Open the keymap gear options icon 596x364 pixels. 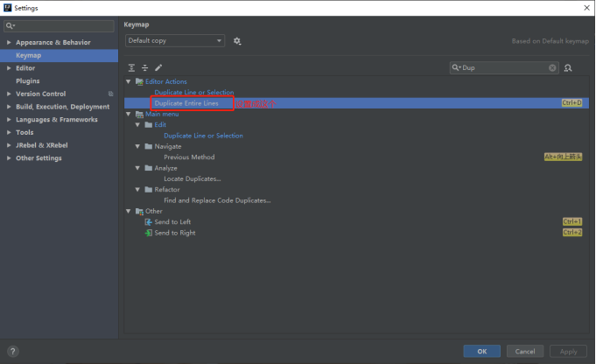237,41
